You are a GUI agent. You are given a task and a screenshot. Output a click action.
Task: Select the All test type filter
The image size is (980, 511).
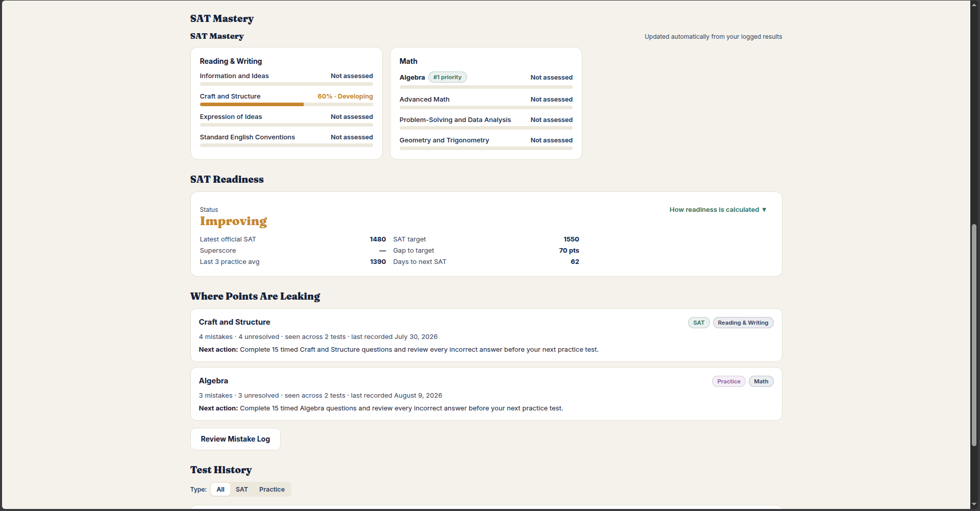point(220,490)
